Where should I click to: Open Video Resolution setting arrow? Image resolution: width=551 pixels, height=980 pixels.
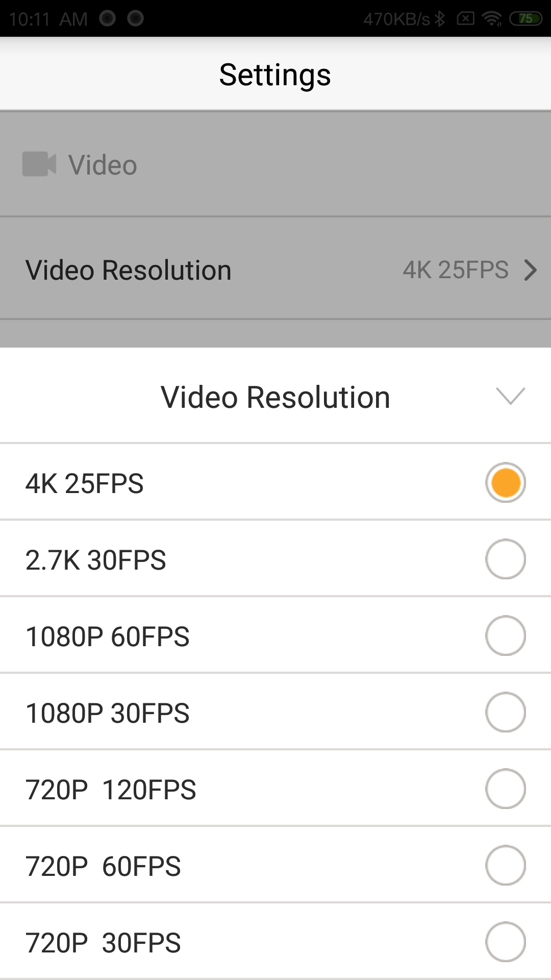531,270
